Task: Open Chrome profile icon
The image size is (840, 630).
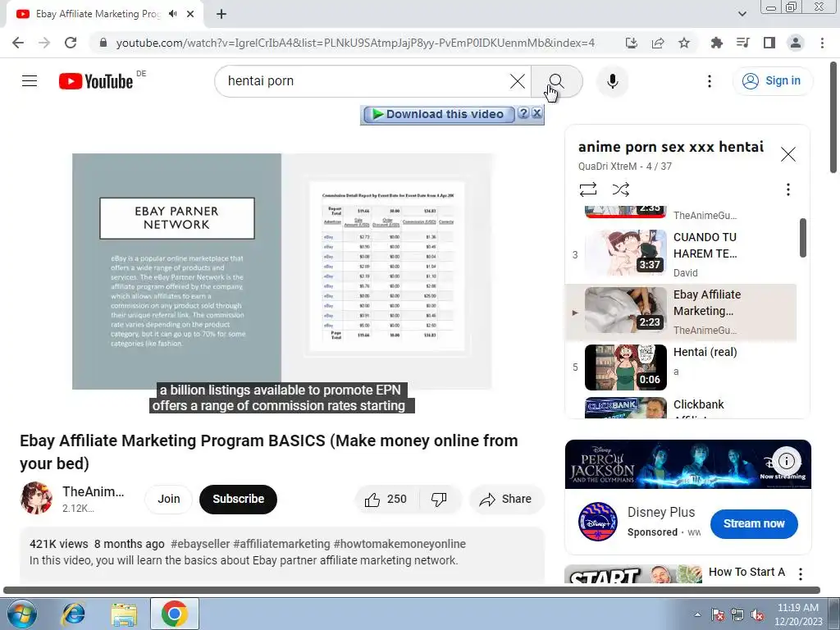Action: coord(796,43)
